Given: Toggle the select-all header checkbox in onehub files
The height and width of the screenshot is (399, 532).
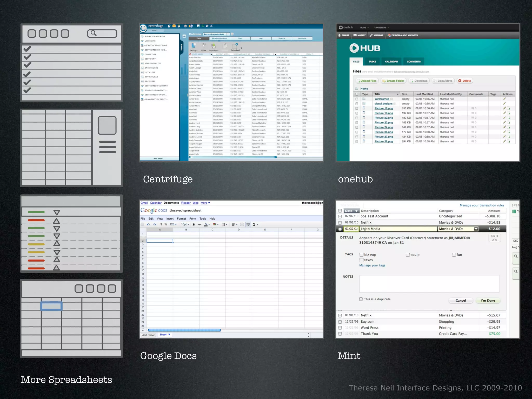Looking at the screenshot, I should pyautogui.click(x=357, y=94).
